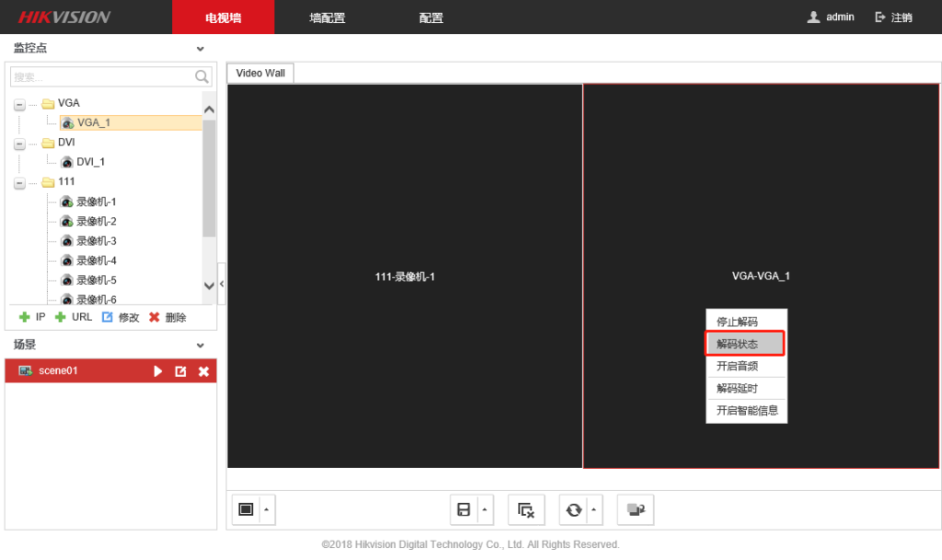Viewport: 942px width, 560px height.
Task: Click the camera search input field
Action: point(101,77)
